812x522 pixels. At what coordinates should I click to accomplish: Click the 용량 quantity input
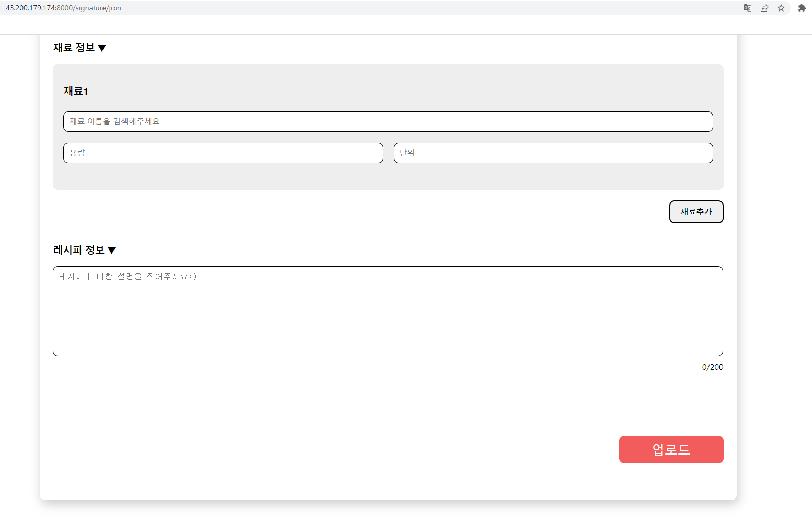coord(223,153)
